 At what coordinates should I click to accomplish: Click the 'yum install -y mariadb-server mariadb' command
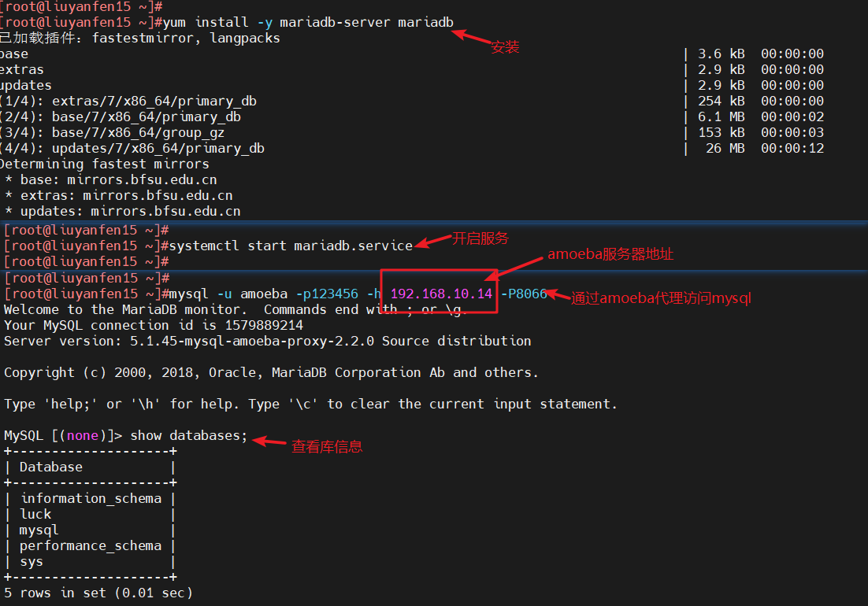(x=308, y=23)
